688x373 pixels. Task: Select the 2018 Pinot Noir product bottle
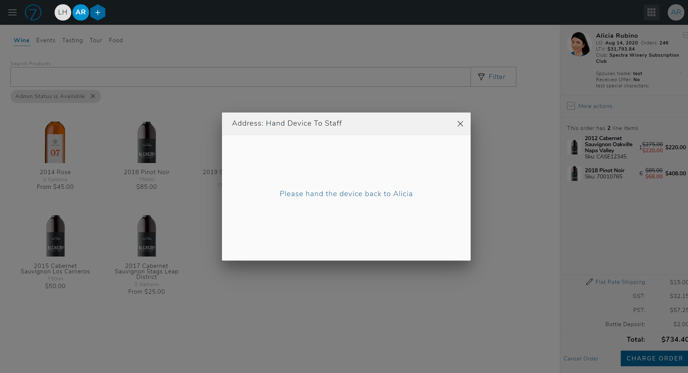(147, 142)
